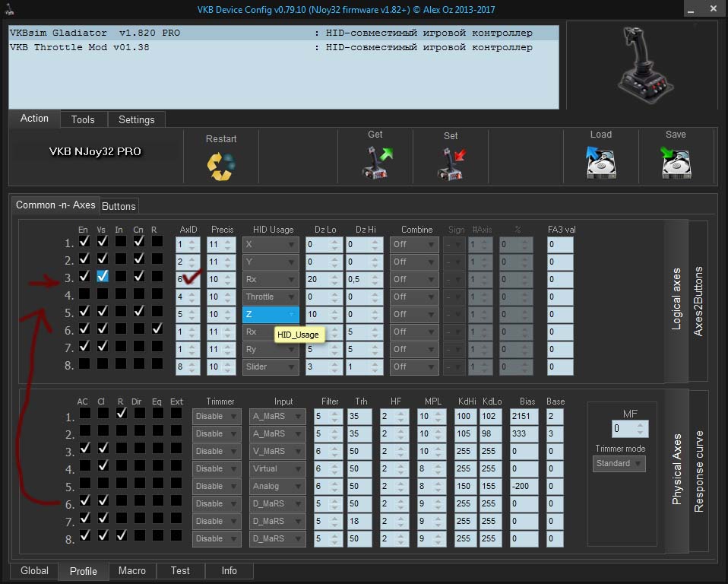Toggle R checkbox for physical axis 1
The height and width of the screenshot is (584, 728).
(x=121, y=413)
